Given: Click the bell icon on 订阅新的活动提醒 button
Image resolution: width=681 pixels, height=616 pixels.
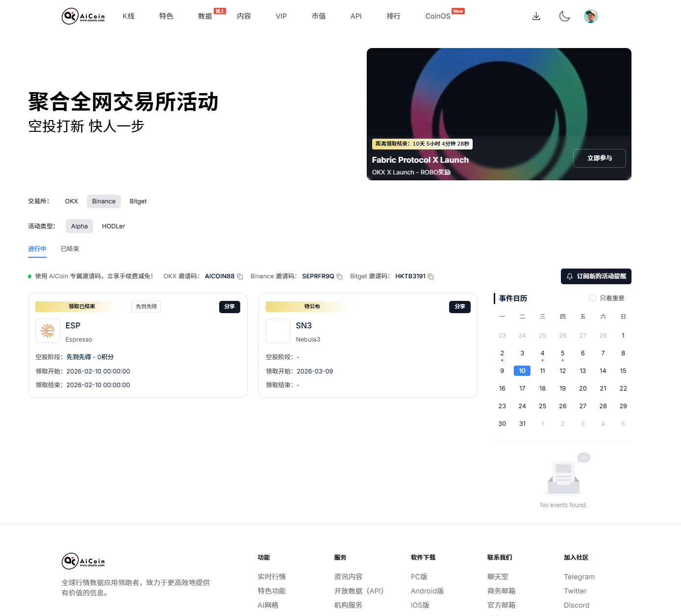Looking at the screenshot, I should [x=570, y=276].
